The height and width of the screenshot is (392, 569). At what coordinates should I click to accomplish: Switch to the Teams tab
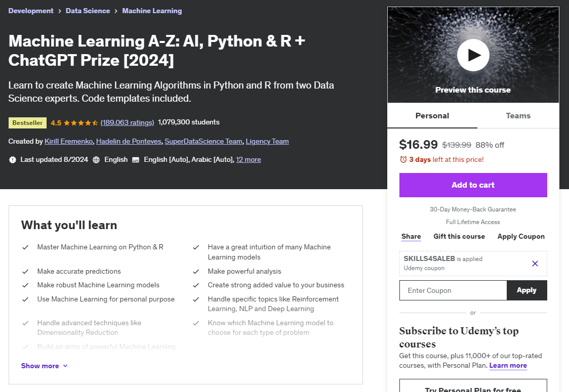(x=518, y=115)
